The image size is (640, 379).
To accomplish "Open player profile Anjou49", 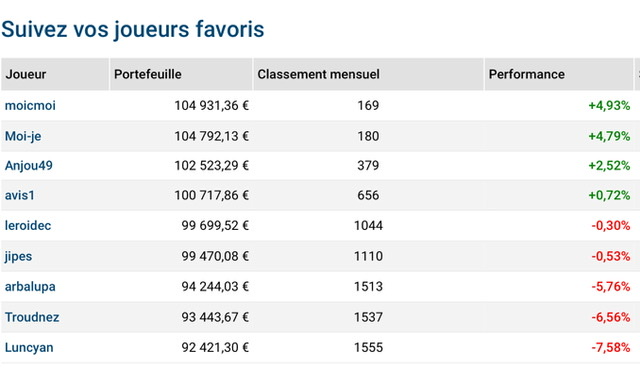I will click(x=29, y=166).
